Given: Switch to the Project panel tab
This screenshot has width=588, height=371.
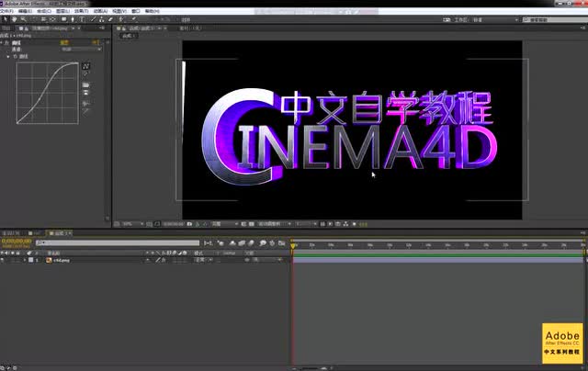Looking at the screenshot, I should pos(6,28).
